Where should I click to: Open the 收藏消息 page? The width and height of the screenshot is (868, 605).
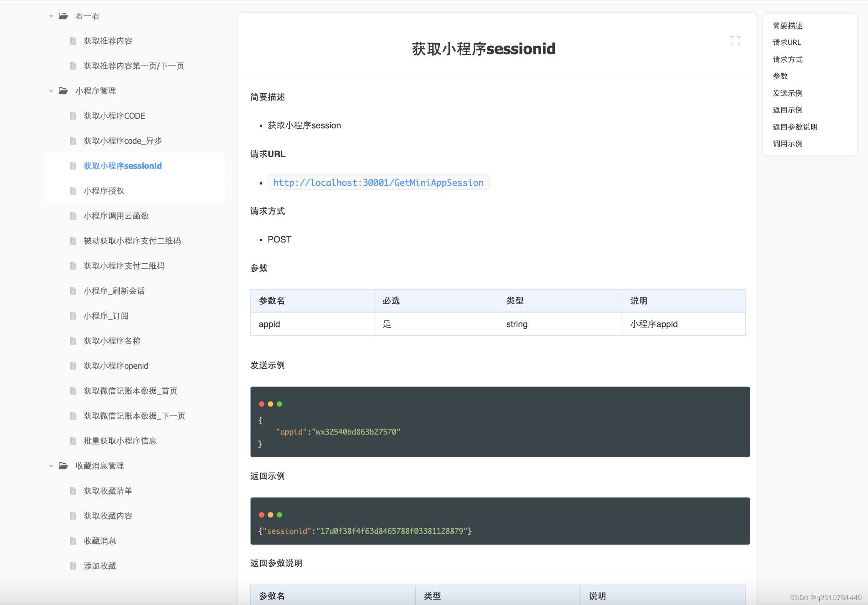tap(100, 541)
